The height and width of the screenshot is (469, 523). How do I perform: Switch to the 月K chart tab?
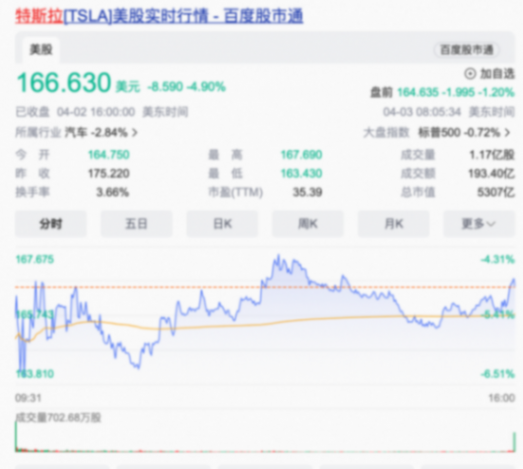coord(394,224)
